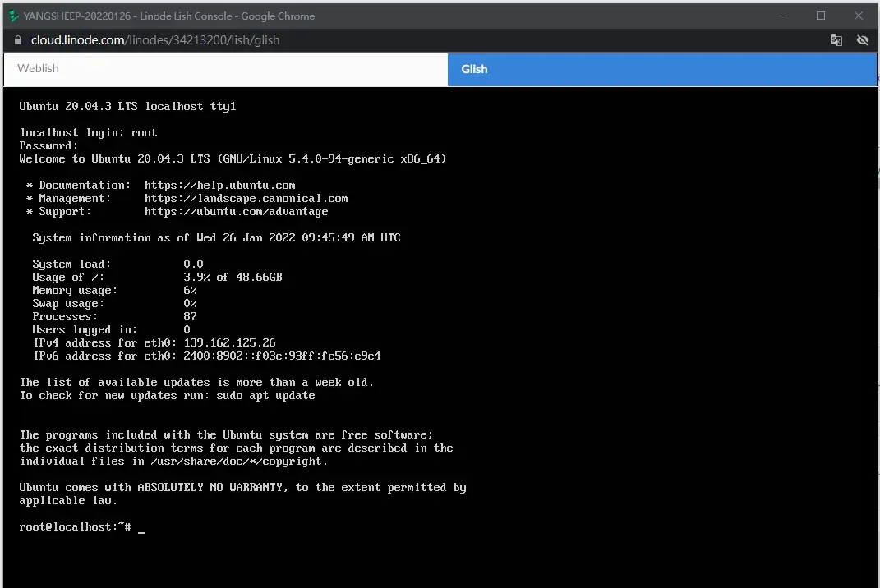880x588 pixels.
Task: Click the 'Memory usage:' line
Action: 114,291
